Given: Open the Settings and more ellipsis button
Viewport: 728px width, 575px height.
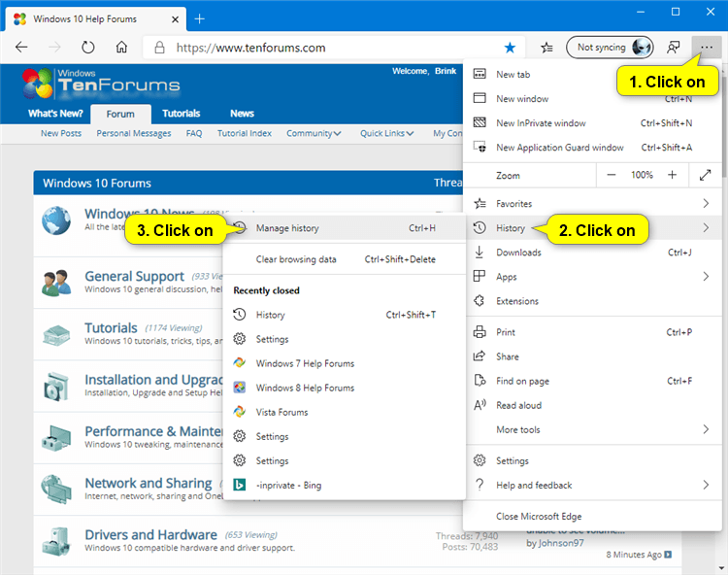Looking at the screenshot, I should pyautogui.click(x=707, y=48).
